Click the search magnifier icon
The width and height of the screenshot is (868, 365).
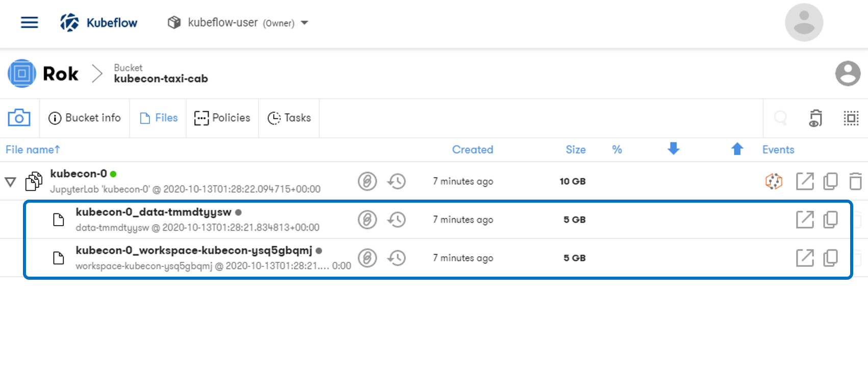click(780, 118)
